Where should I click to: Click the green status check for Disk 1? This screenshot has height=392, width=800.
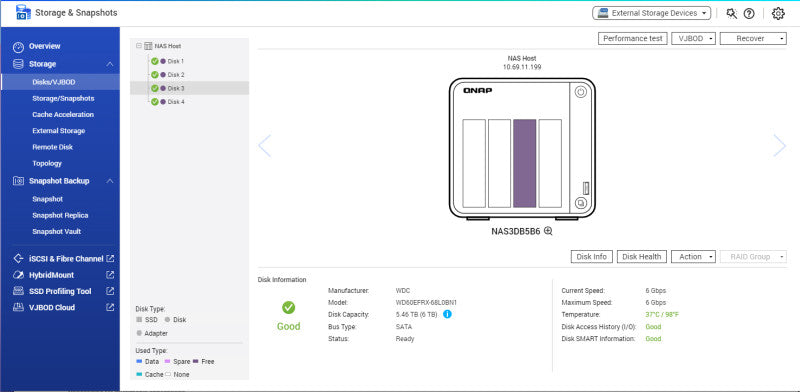pos(155,61)
